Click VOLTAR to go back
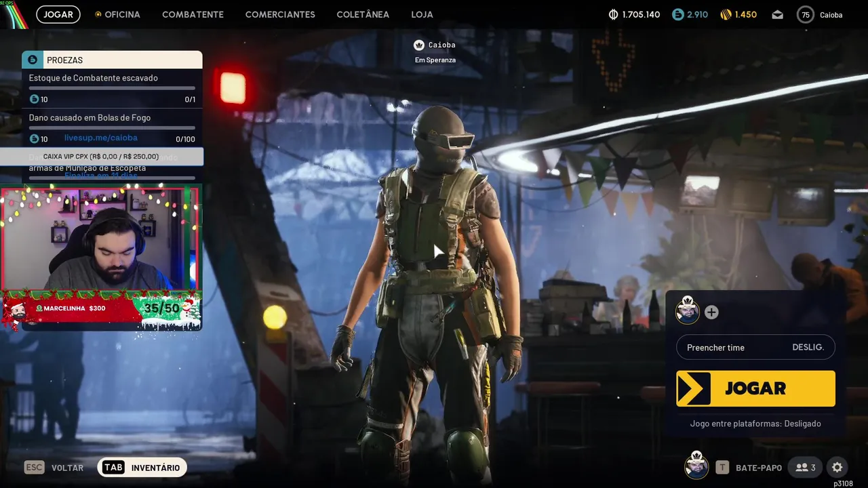 68,468
